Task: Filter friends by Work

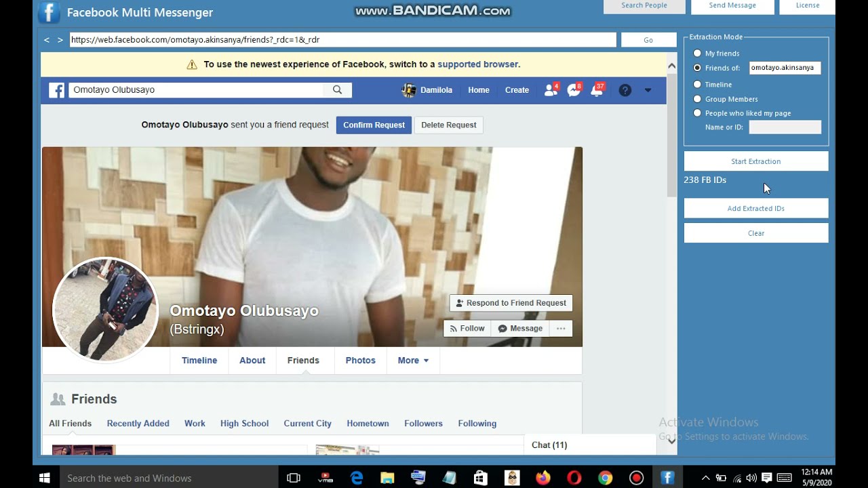Action: click(195, 424)
